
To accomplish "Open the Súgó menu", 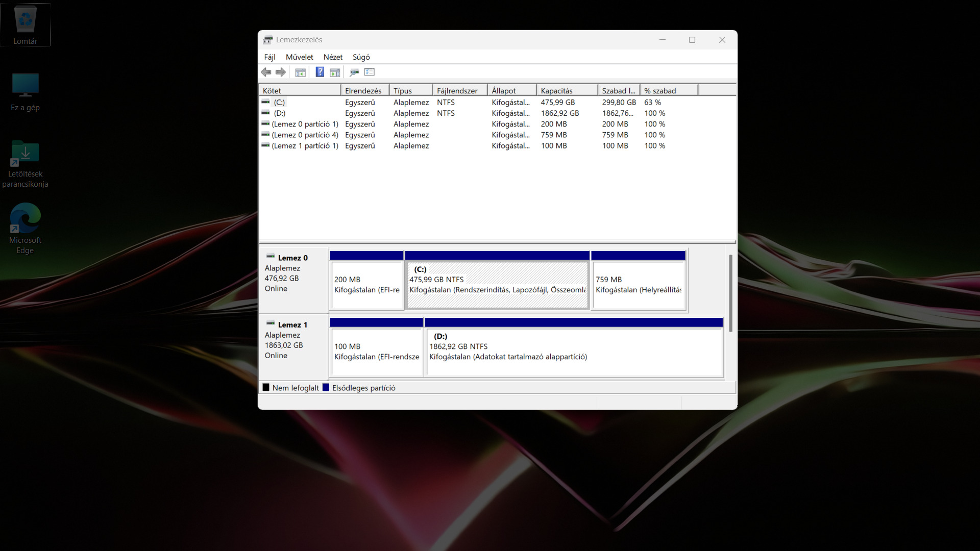I will [361, 57].
